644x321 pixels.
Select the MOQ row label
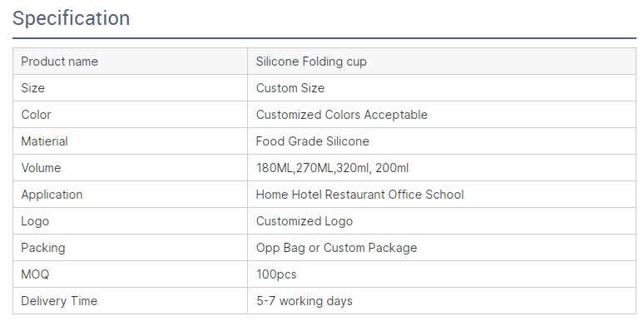coord(35,274)
